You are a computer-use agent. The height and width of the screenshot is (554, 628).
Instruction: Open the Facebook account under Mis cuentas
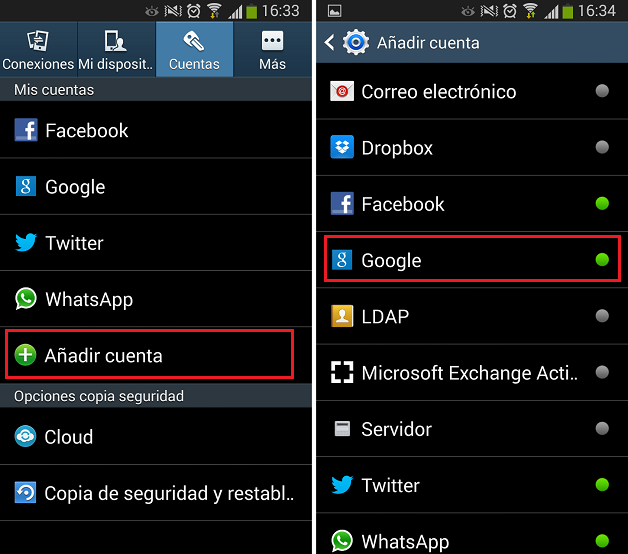156,130
